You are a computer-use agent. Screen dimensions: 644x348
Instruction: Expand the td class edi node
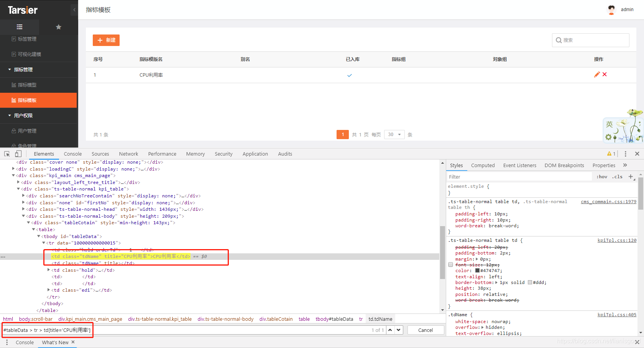(49, 290)
